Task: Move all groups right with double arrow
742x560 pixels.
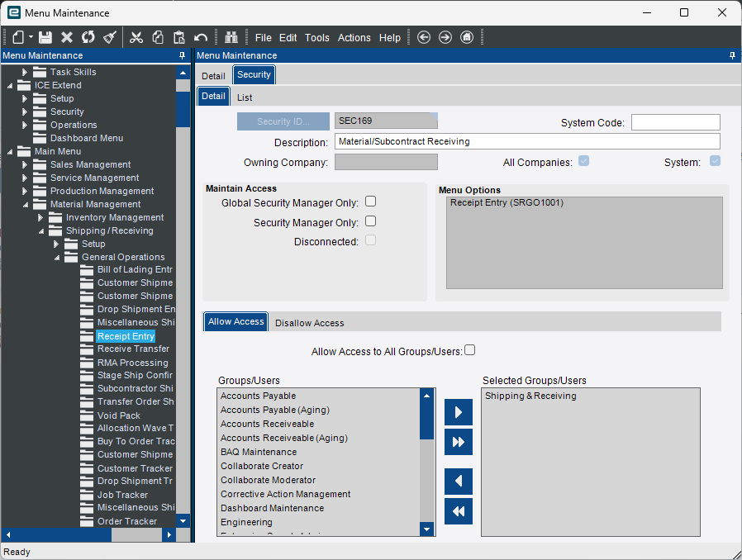Action: [x=458, y=442]
